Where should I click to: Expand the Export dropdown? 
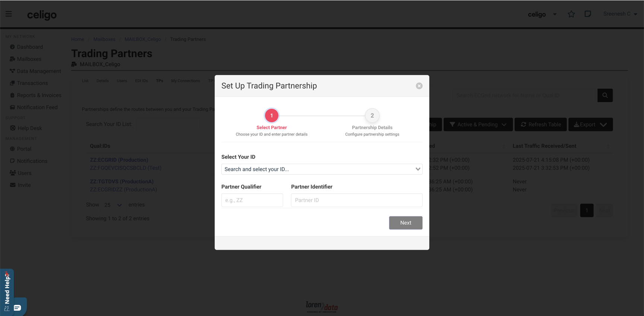point(590,125)
